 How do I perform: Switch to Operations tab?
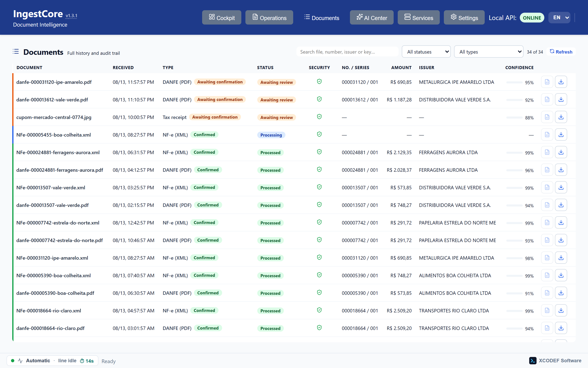click(269, 18)
